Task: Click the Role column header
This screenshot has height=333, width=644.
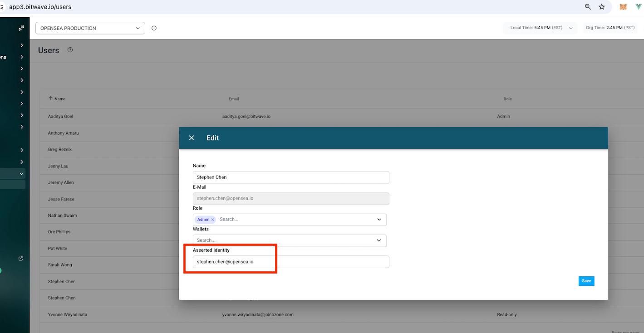Action: pos(507,99)
